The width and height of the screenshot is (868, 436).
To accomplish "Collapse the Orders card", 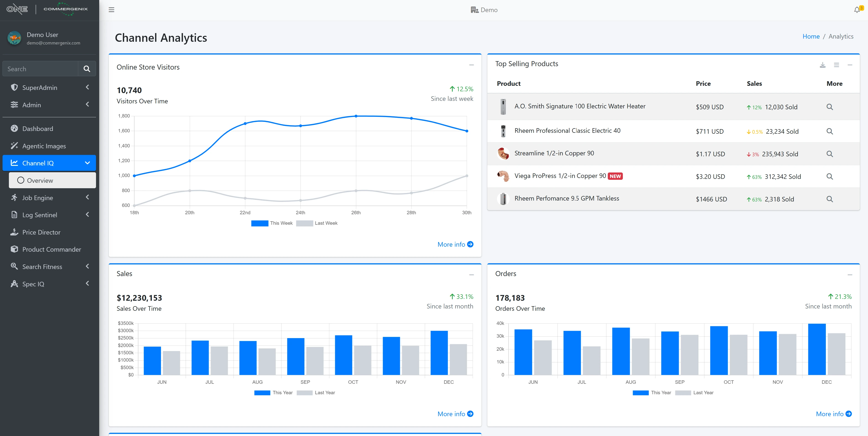I will point(850,275).
